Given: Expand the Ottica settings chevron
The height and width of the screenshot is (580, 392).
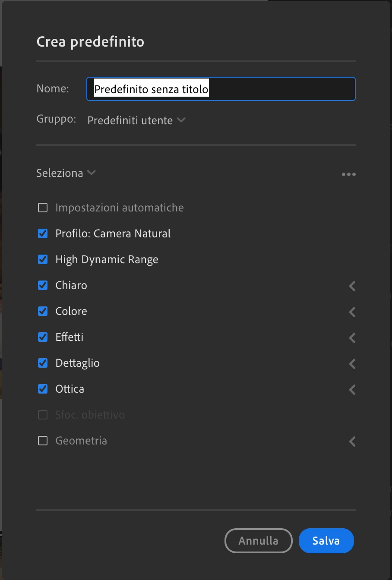Looking at the screenshot, I should 352,389.
